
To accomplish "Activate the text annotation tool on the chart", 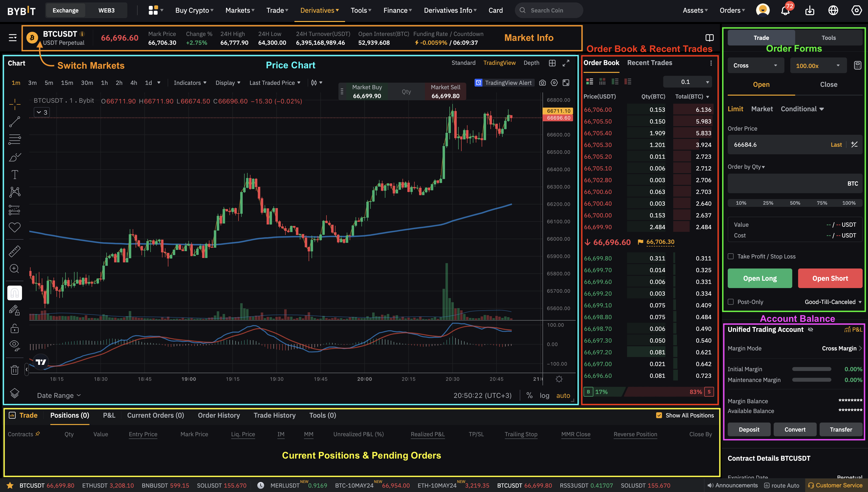I will pos(14,174).
